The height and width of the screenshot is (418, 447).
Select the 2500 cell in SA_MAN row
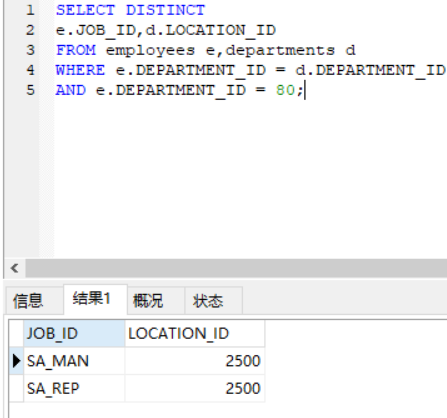(x=195, y=361)
